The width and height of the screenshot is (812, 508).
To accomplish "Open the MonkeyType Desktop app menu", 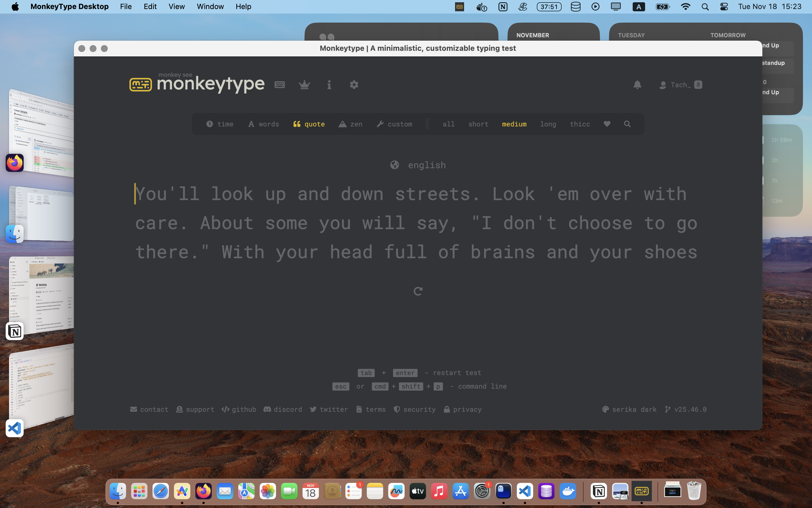I will pyautogui.click(x=69, y=6).
